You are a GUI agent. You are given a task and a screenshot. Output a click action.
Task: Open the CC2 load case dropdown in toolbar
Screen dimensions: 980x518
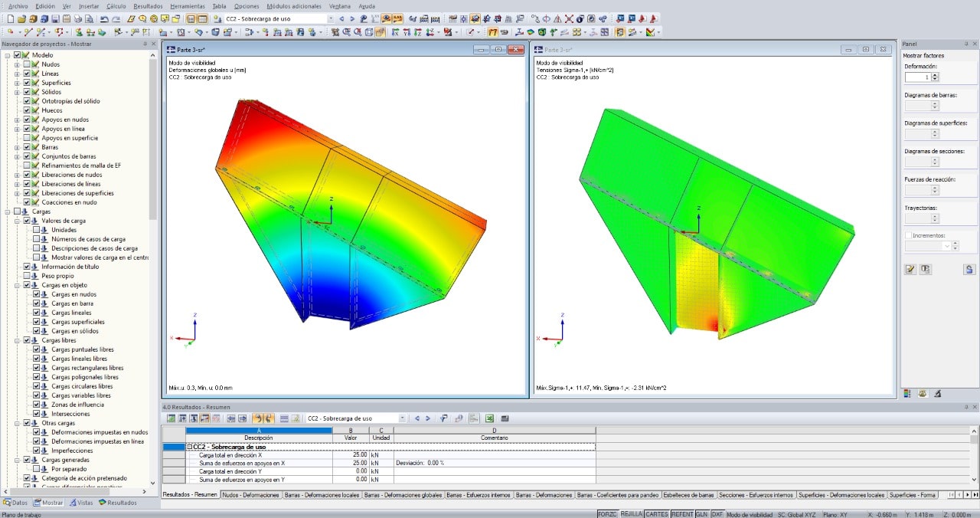pos(331,18)
